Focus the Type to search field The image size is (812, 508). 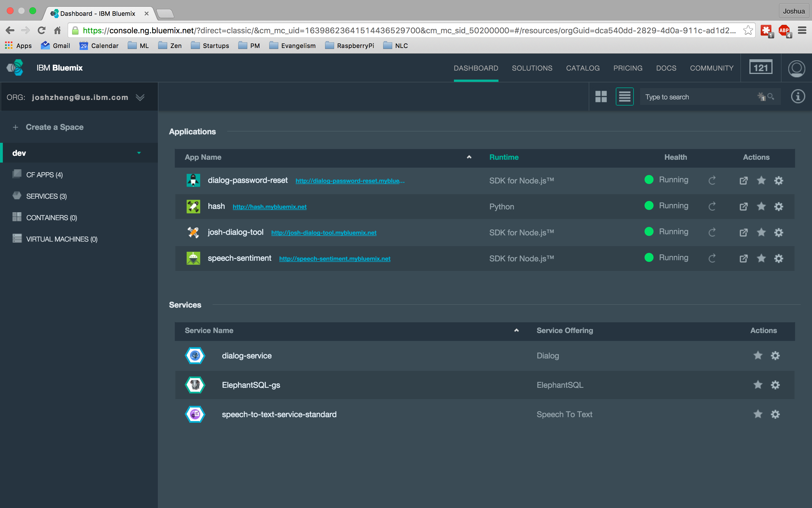pos(710,97)
